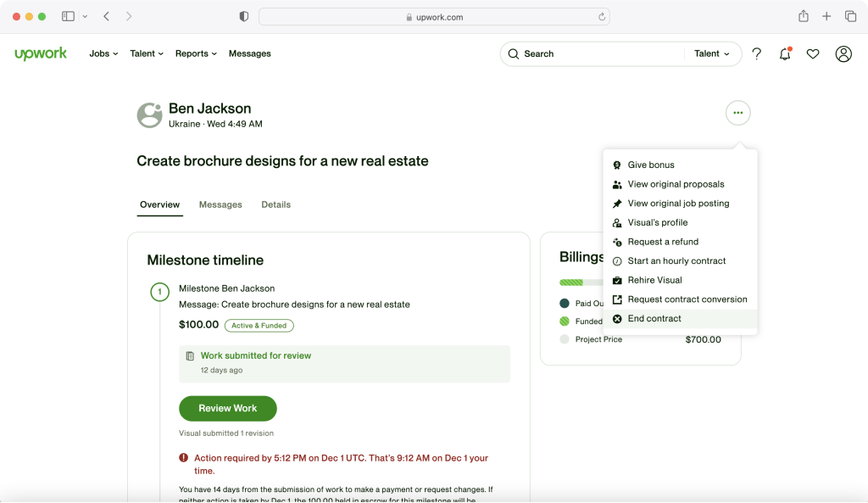Choose Give bonus menu option
Viewport: 868px width, 503px height.
pos(650,165)
